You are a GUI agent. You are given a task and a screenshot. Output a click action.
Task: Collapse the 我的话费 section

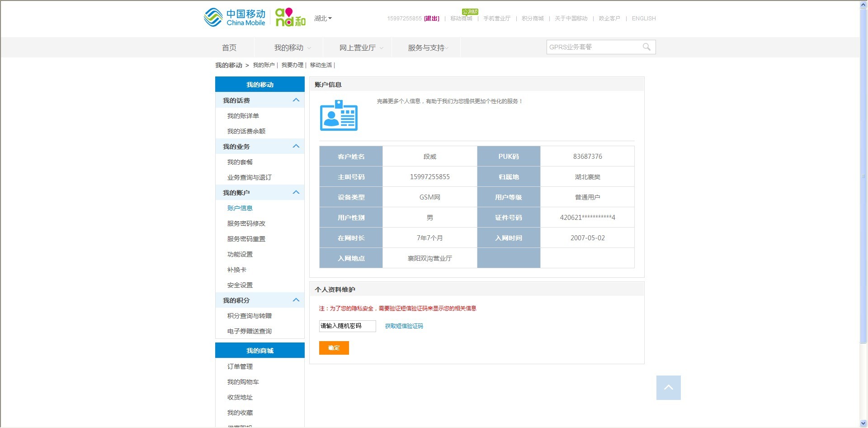(296, 100)
